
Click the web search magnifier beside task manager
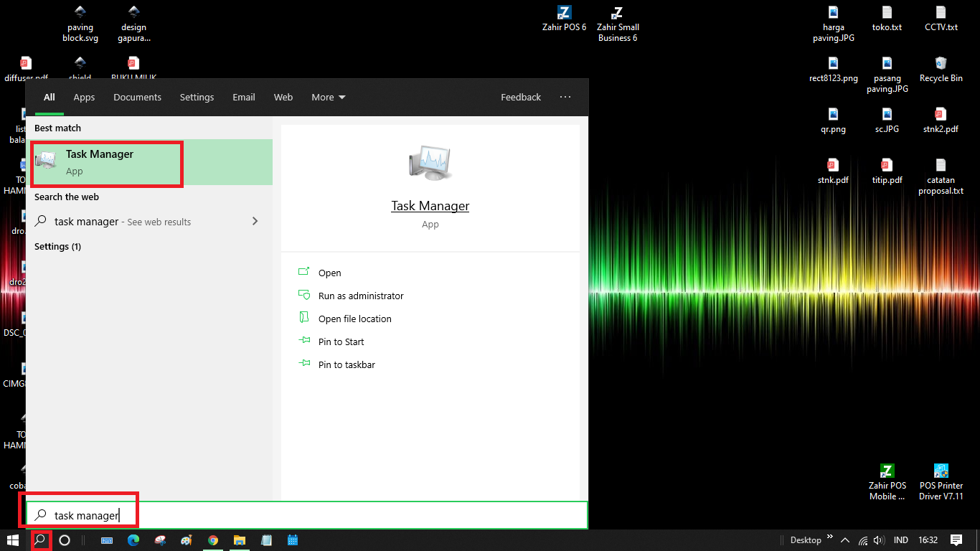click(41, 221)
